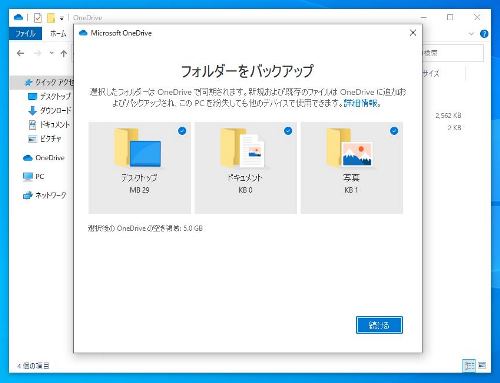Click the item count text in status bar

[33, 366]
